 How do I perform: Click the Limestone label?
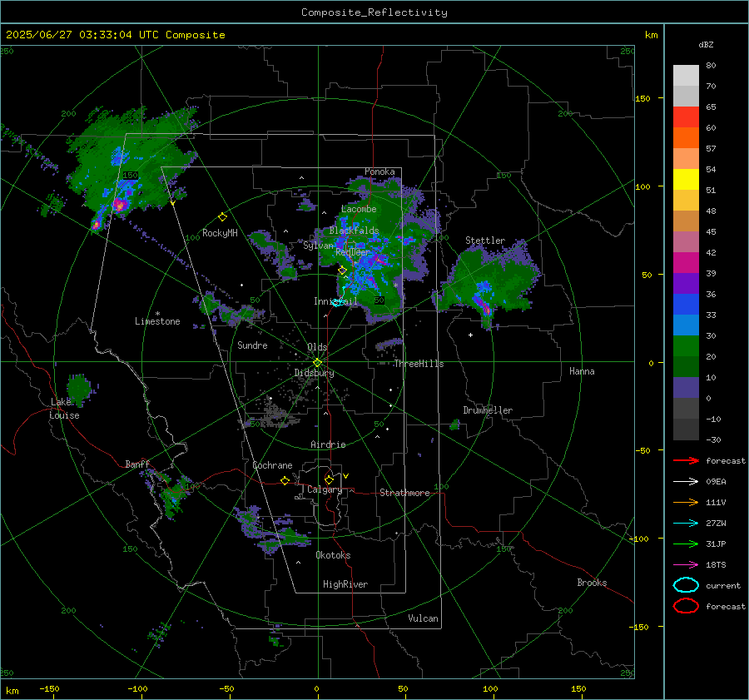pyautogui.click(x=157, y=321)
